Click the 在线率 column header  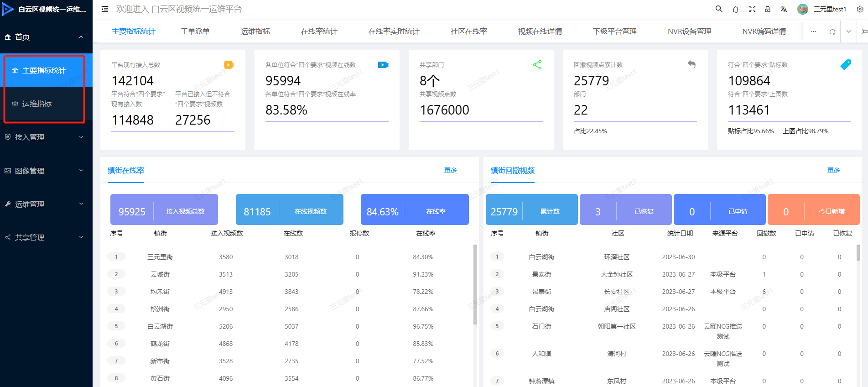(426, 233)
